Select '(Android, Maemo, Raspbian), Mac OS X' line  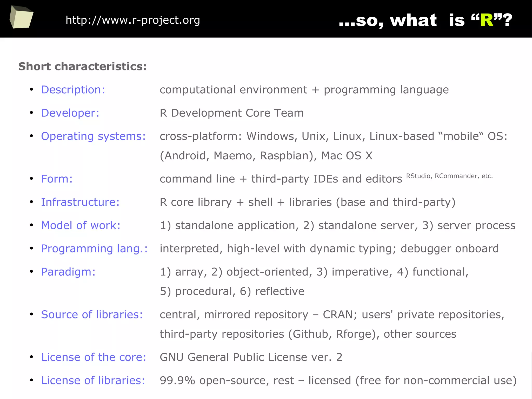[x=266, y=156]
